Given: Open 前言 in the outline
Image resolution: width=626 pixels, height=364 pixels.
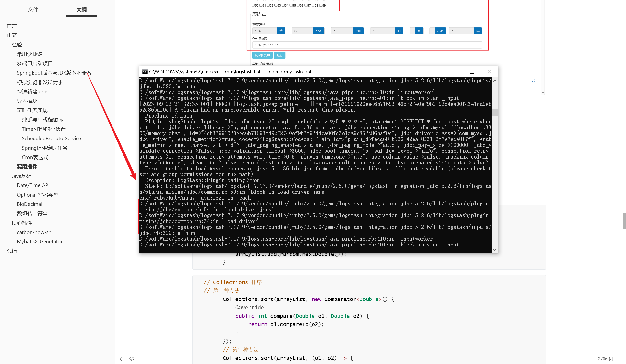Looking at the screenshot, I should click(12, 26).
